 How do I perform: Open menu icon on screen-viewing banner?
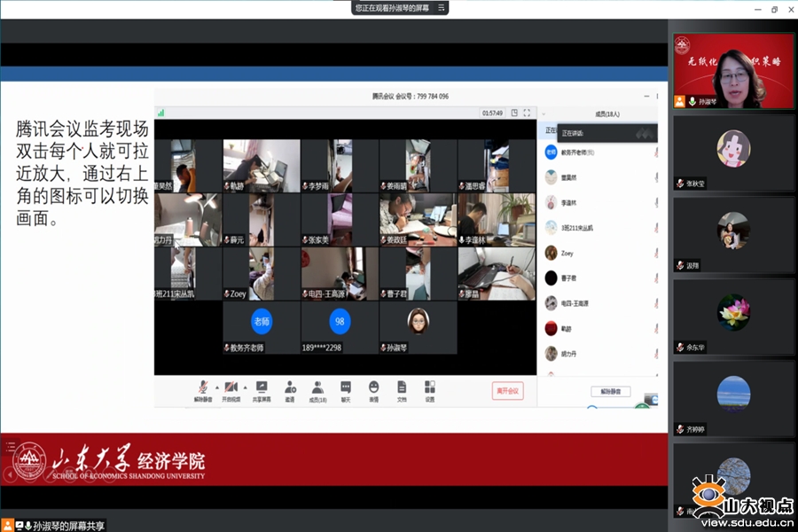pos(441,7)
